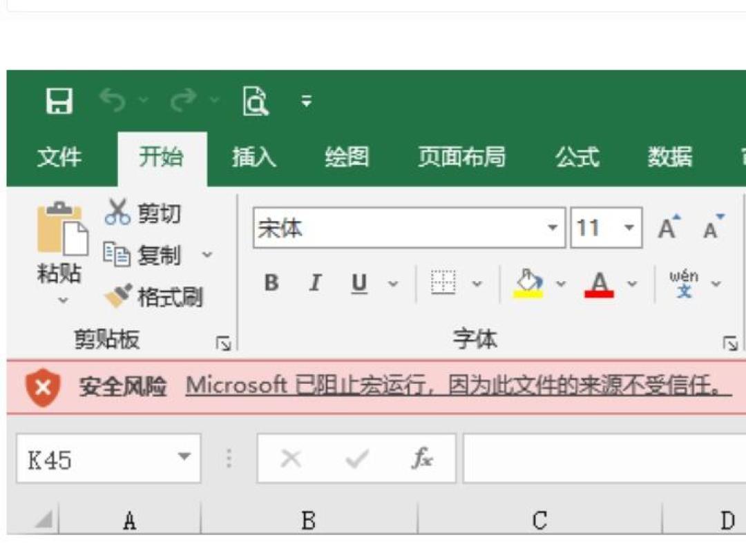This screenshot has height=560, width=746.
Task: Toggle Italic formatting
Action: click(314, 283)
